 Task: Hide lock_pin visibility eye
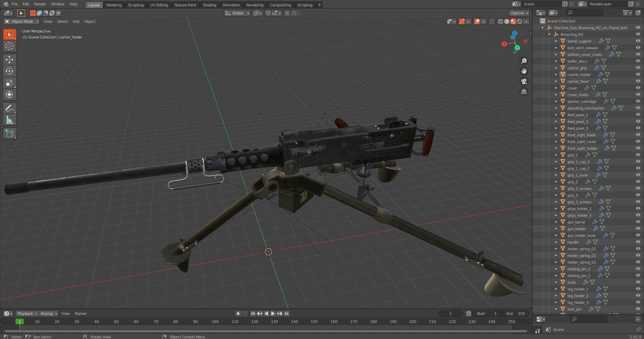click(638, 309)
